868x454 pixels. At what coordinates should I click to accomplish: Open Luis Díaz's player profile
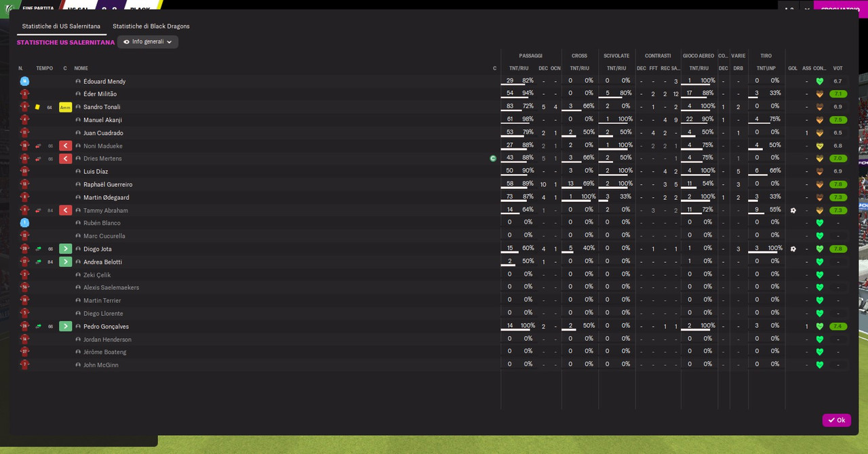[96, 171]
